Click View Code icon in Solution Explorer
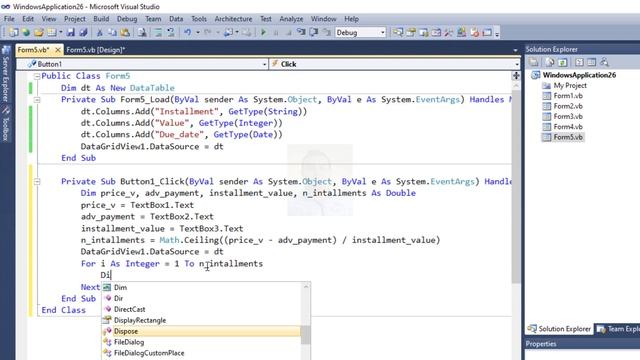 tap(579, 62)
